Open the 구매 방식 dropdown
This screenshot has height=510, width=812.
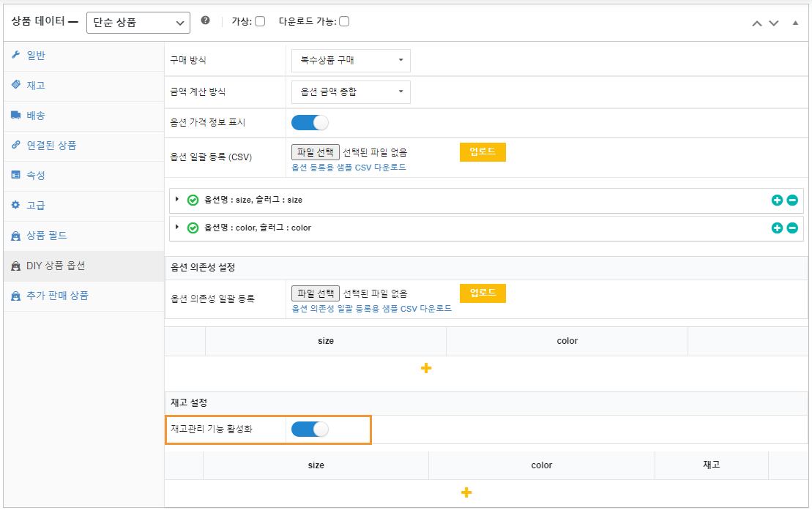(351, 61)
